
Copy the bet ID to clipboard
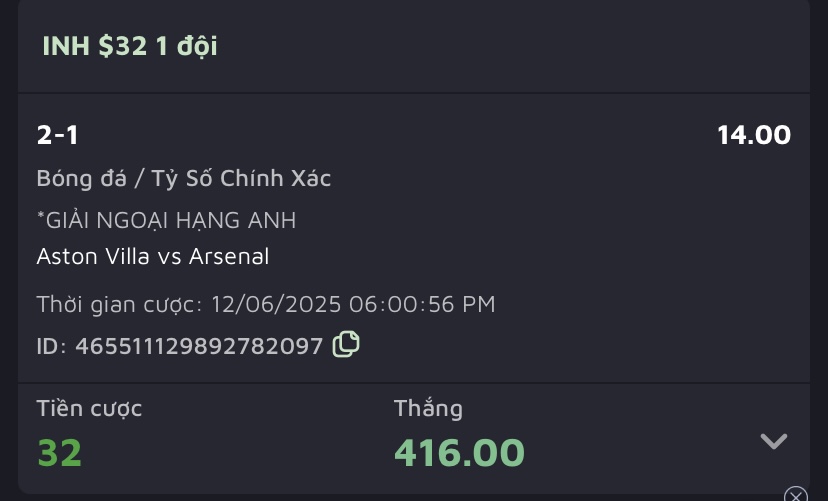[346, 345]
